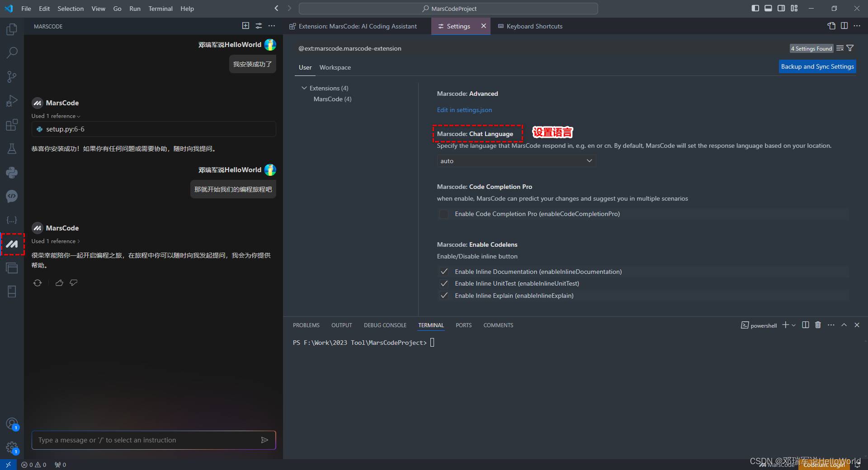Viewport: 868px width, 470px height.
Task: Open the MarsCode sidebar icon
Action: pyautogui.click(x=12, y=244)
